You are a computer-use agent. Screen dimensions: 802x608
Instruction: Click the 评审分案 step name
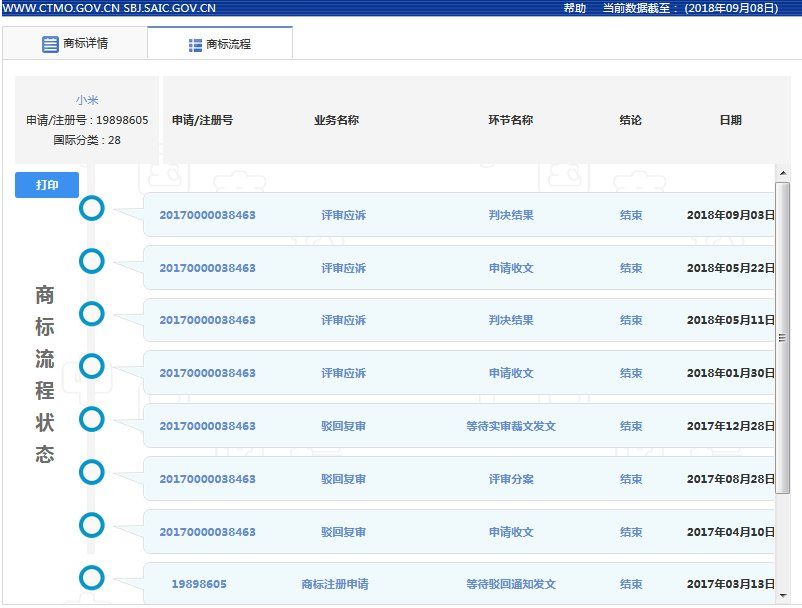[511, 479]
